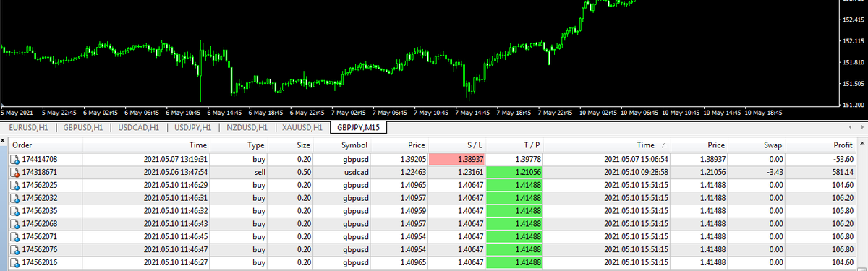Click close time 2021.05.10 09:28:58
This screenshot has width=868, height=271.
(x=635, y=172)
